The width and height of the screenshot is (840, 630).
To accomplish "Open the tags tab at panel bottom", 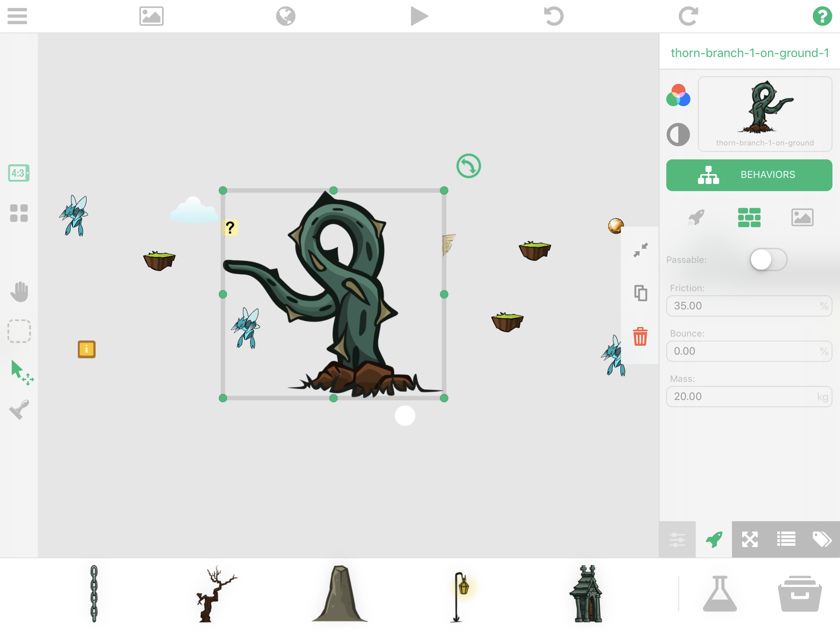I will pyautogui.click(x=821, y=539).
